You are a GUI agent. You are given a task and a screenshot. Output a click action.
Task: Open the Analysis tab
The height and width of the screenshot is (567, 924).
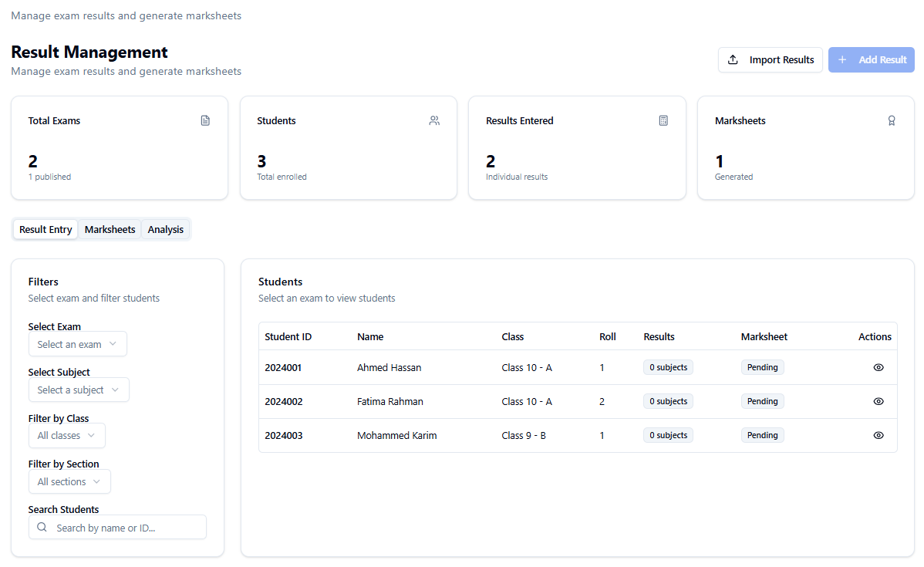point(166,230)
